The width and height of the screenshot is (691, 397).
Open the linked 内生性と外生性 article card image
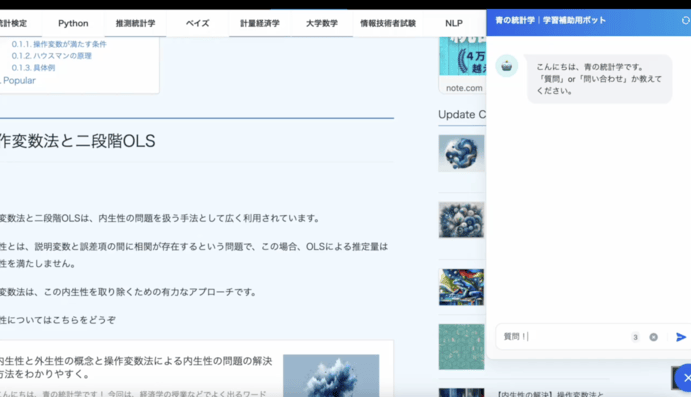pyautogui.click(x=331, y=375)
